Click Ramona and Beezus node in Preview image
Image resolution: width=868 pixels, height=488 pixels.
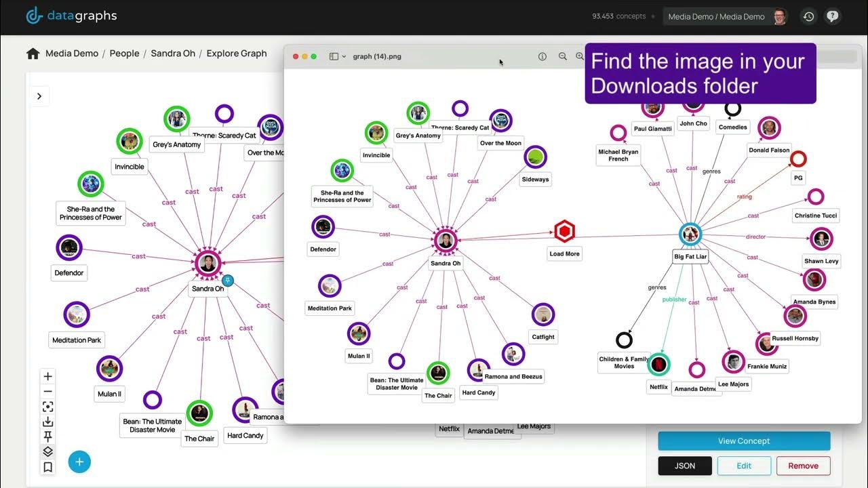pos(513,354)
